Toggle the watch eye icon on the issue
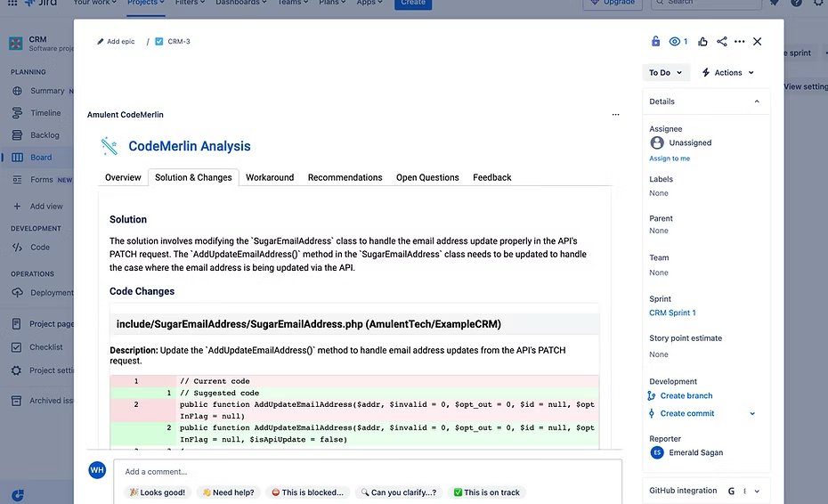This screenshot has width=828, height=504. click(674, 41)
